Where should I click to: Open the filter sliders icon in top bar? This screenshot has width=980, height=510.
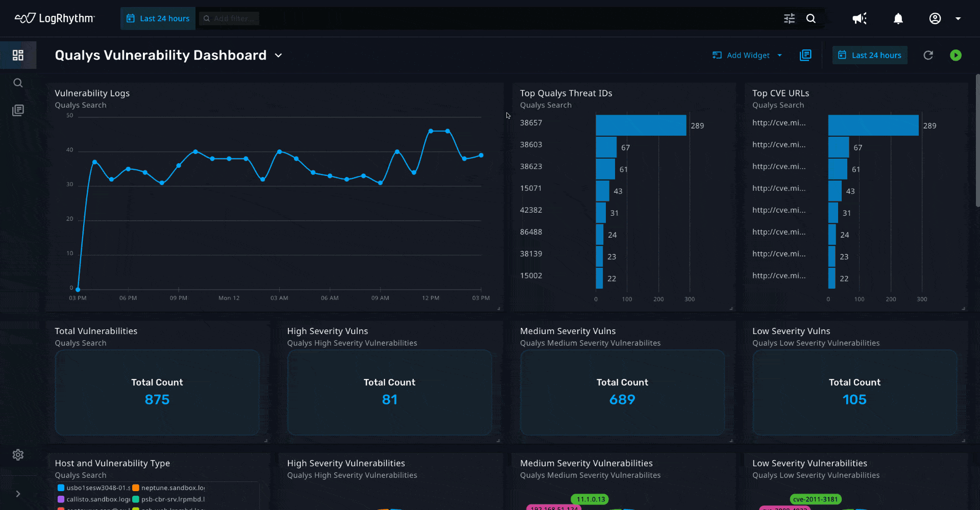coord(789,18)
